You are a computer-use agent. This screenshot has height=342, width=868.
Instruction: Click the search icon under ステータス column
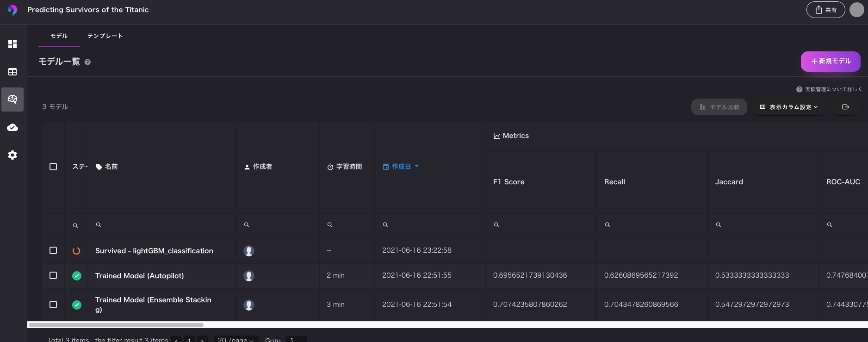coord(75,226)
